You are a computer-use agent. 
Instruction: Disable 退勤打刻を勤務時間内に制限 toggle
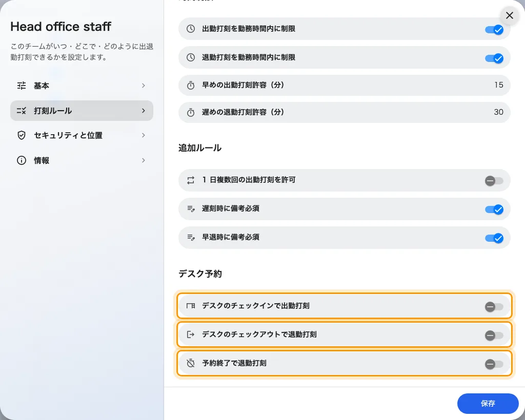[494, 58]
